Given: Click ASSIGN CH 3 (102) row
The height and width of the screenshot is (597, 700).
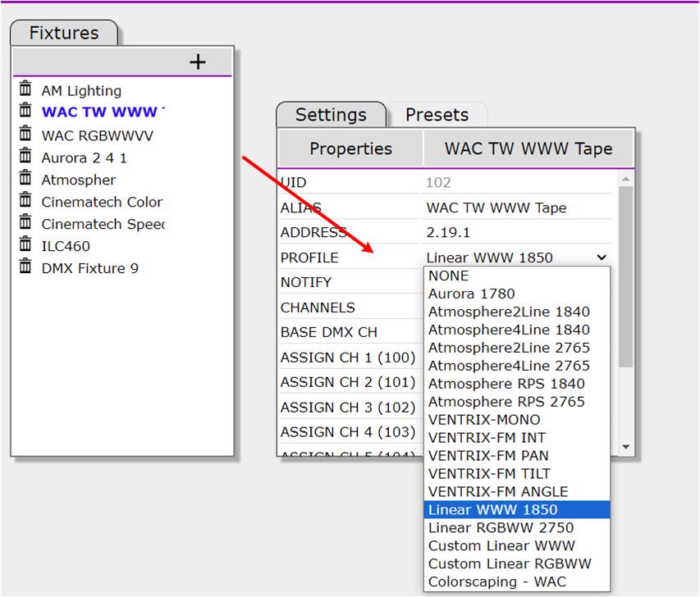Looking at the screenshot, I should pos(348,408).
